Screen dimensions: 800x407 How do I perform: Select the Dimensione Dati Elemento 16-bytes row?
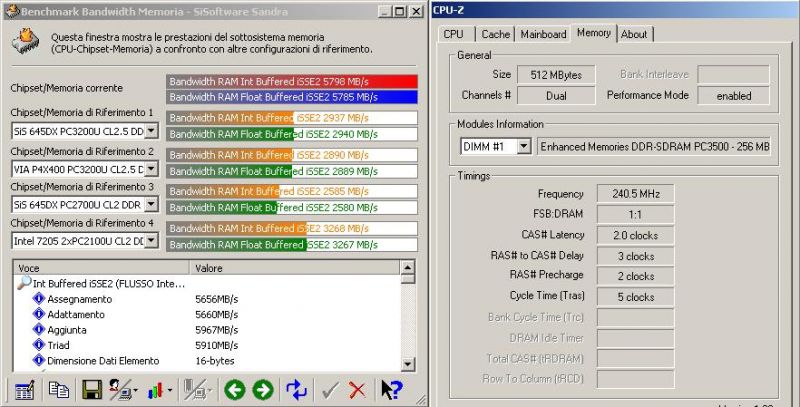pos(207,361)
